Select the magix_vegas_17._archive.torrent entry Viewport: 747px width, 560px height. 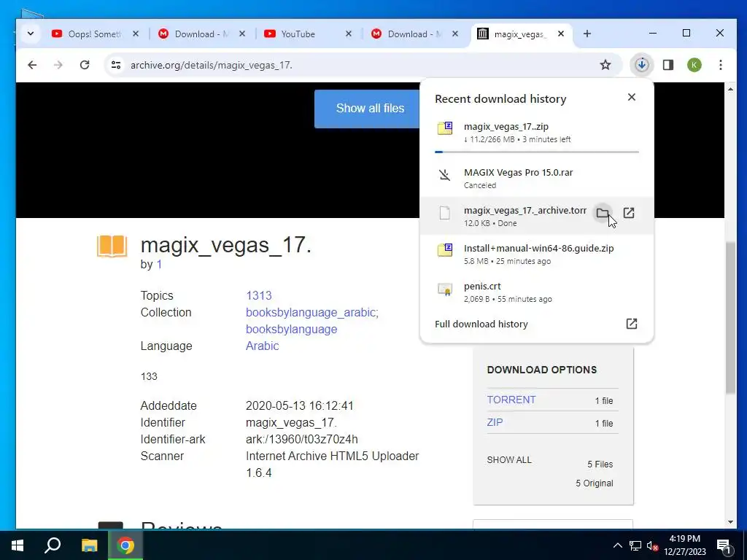point(537,216)
